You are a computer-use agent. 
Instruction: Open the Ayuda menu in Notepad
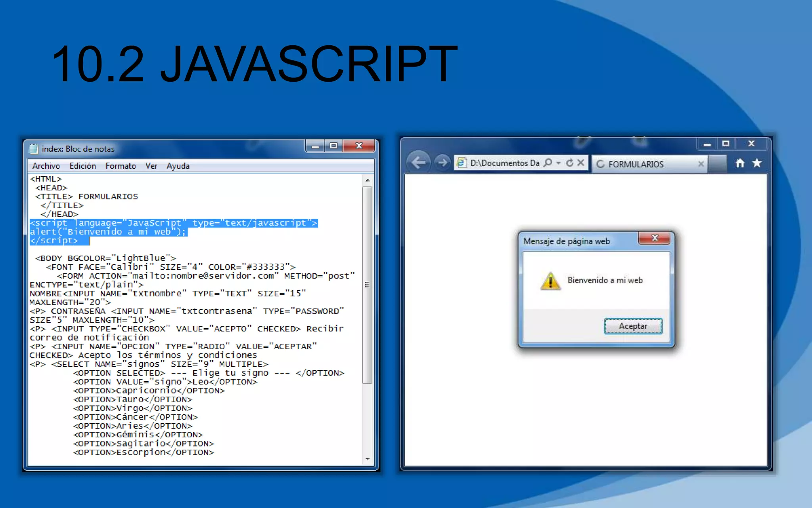(x=178, y=166)
